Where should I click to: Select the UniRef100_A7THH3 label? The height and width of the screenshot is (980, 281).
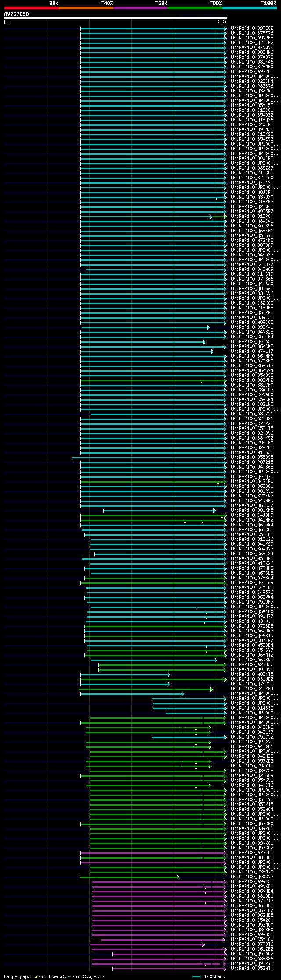[252, 568]
